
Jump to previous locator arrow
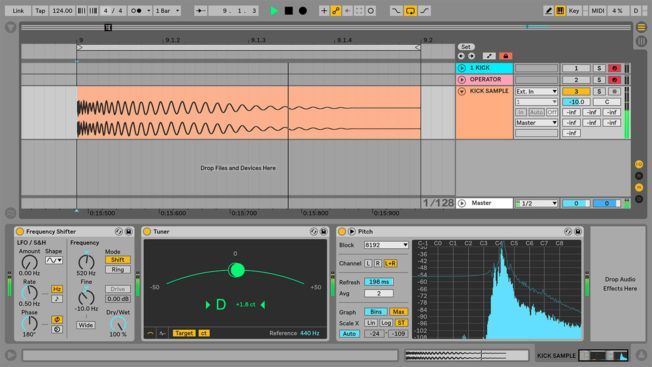461,56
